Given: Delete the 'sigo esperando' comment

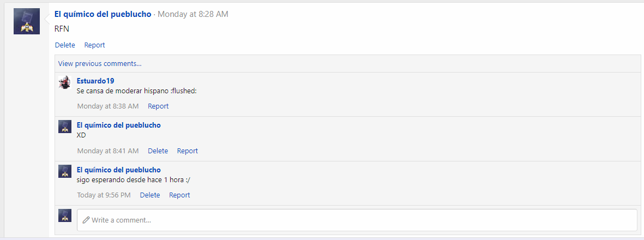Looking at the screenshot, I should [150, 195].
